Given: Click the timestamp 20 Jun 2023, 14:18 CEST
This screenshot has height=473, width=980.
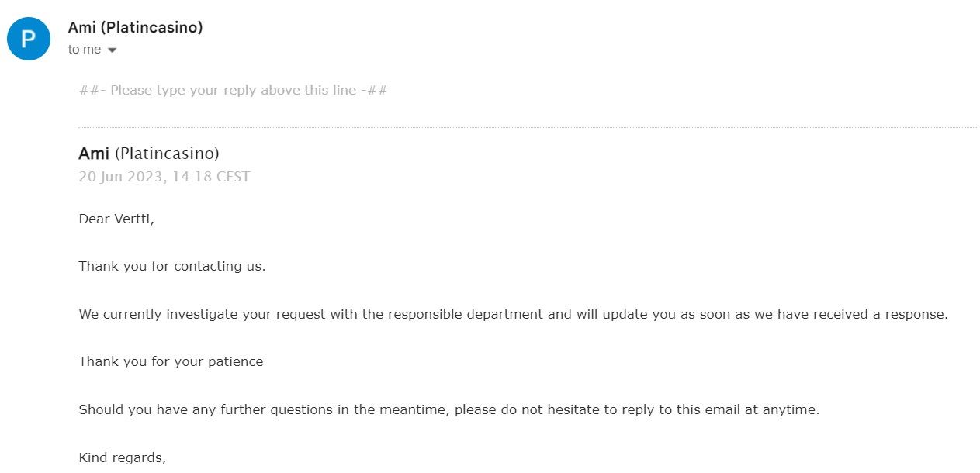Looking at the screenshot, I should [x=164, y=177].
